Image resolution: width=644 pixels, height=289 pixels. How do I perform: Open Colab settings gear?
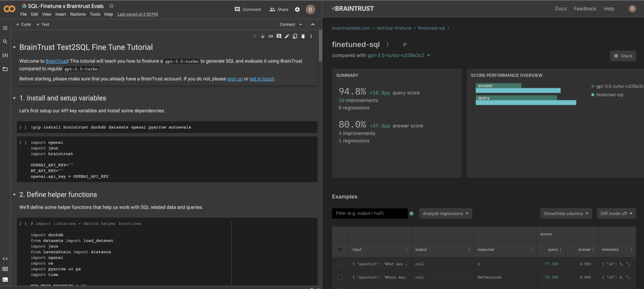click(x=297, y=9)
